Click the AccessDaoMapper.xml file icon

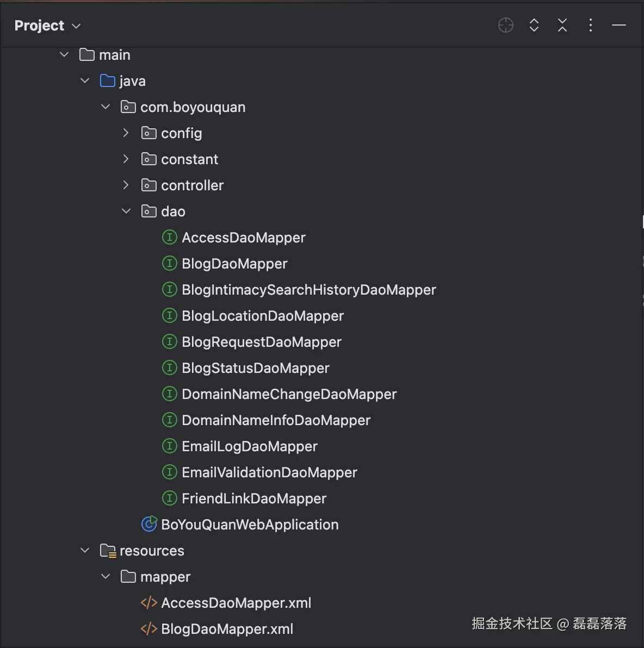tap(149, 602)
